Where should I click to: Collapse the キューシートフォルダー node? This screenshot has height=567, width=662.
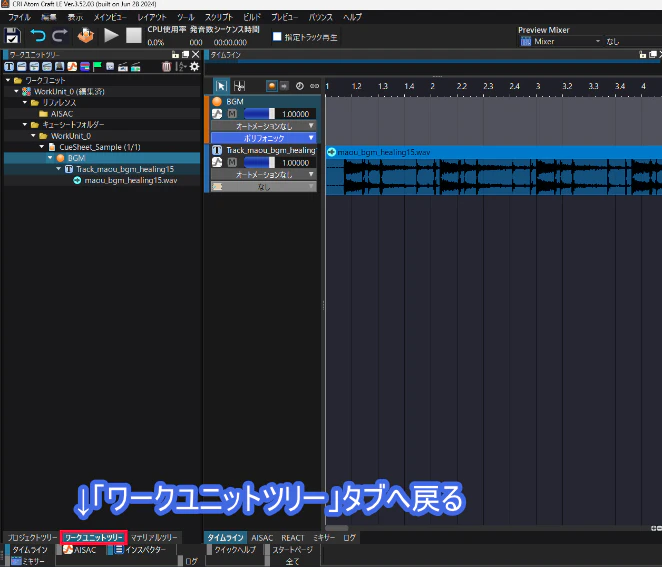coord(25,125)
